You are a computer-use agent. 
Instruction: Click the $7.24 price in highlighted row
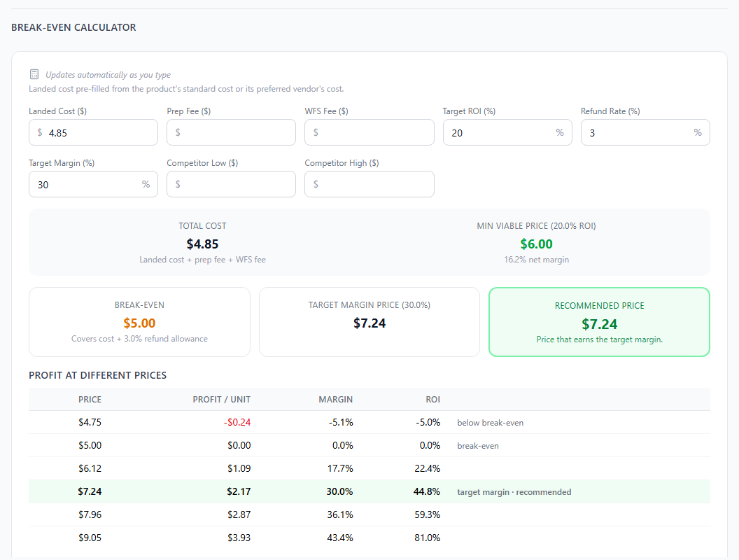tap(90, 491)
